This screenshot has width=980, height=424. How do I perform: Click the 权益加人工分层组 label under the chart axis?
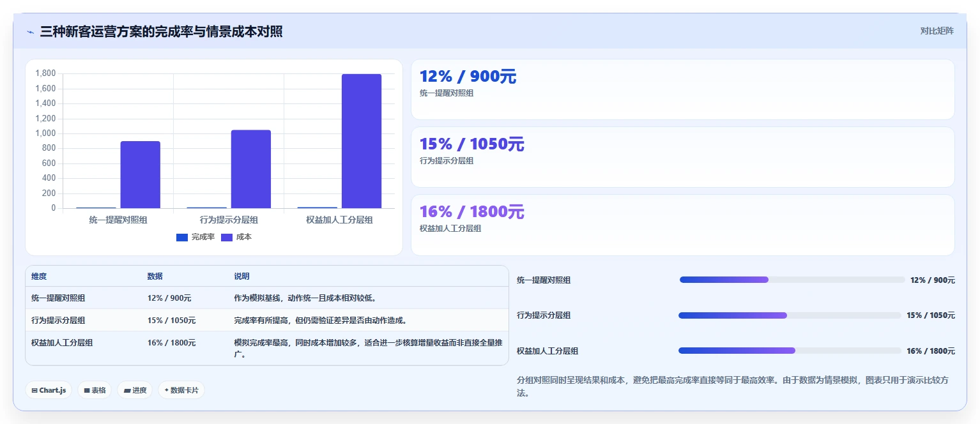(x=339, y=220)
